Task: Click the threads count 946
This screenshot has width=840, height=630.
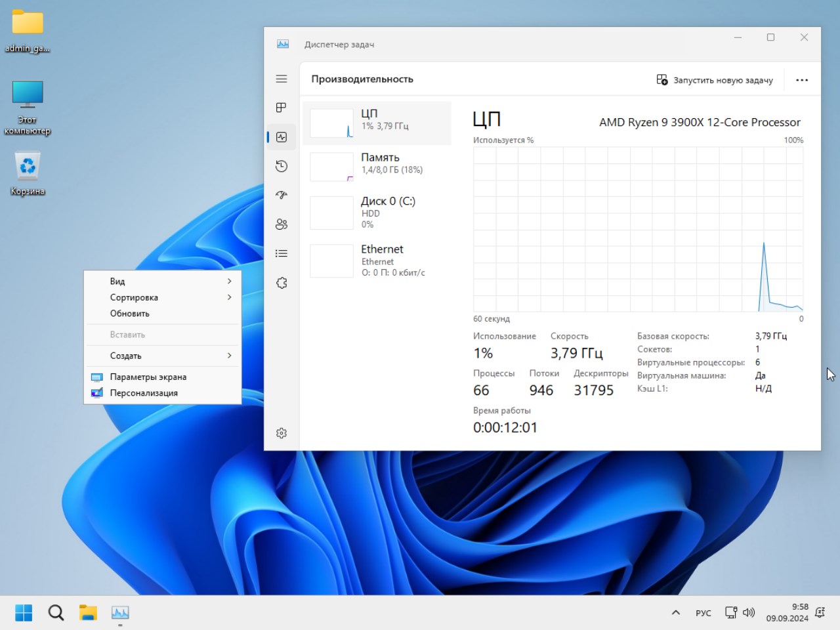Action: pos(541,390)
